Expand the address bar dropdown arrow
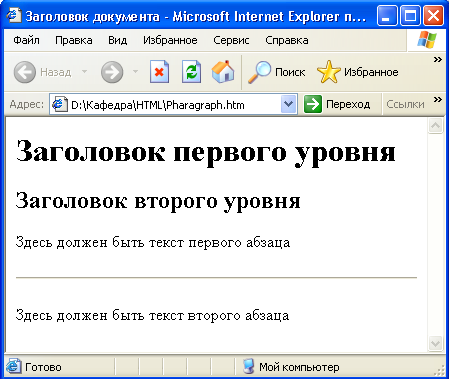Image resolution: width=449 pixels, height=379 pixels. 288,104
